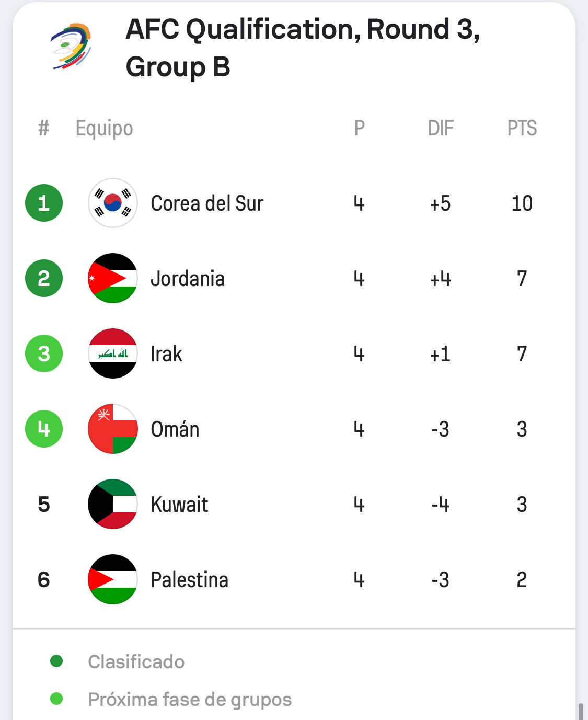The width and height of the screenshot is (588, 720).
Task: Click the green position 1 badge
Action: point(44,203)
